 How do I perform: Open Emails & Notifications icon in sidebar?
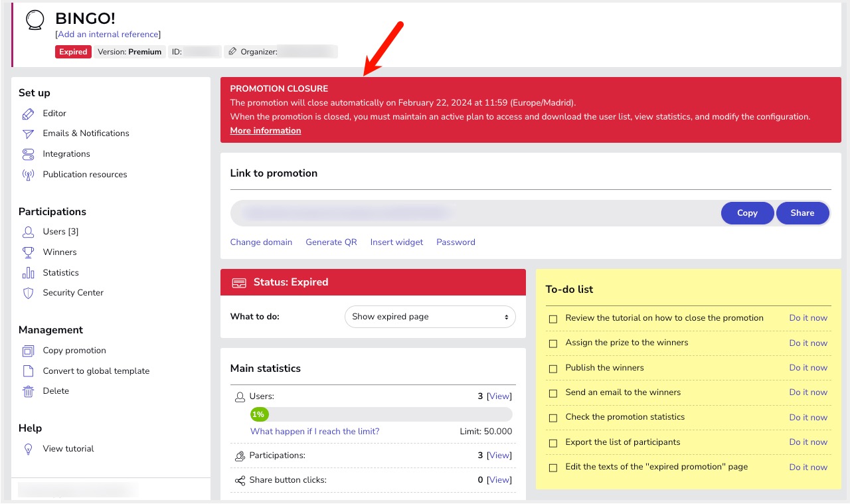(28, 133)
